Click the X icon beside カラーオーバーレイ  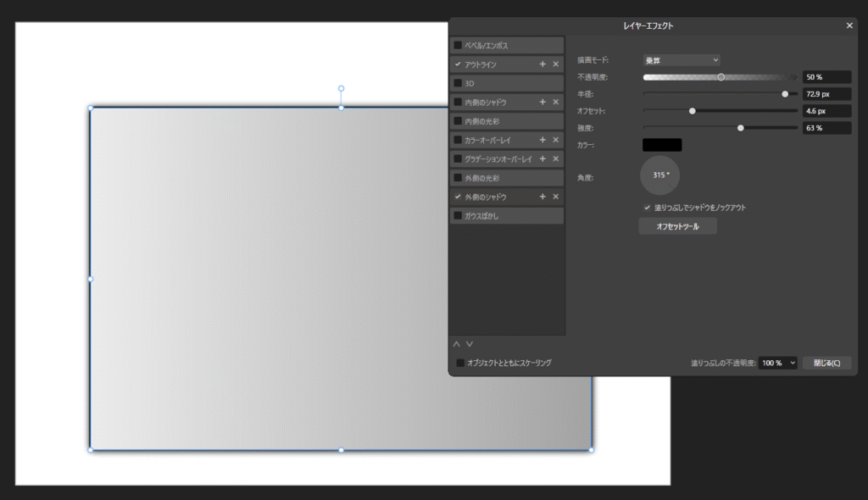[556, 140]
